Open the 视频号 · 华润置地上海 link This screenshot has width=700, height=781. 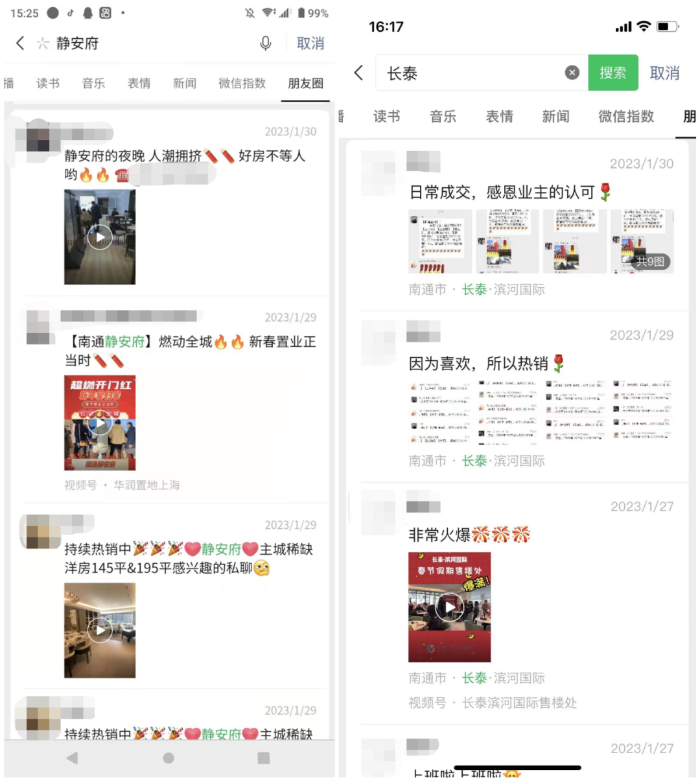[122, 485]
